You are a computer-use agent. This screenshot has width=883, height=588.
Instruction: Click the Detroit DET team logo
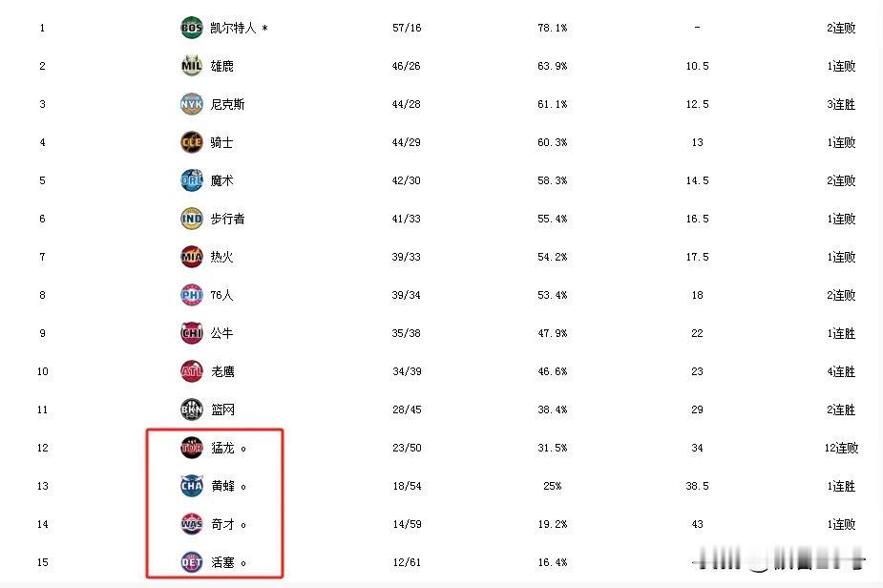tap(192, 562)
